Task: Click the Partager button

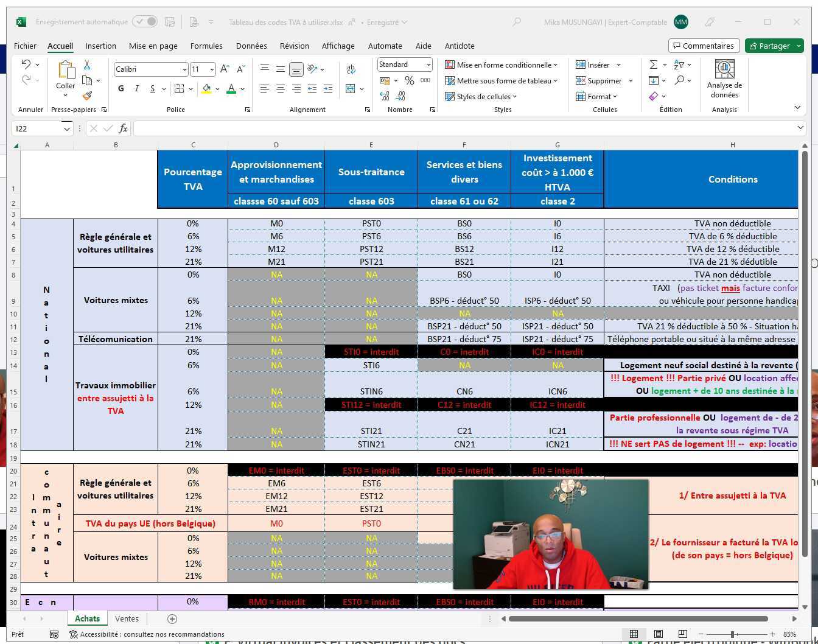Action: coord(774,46)
